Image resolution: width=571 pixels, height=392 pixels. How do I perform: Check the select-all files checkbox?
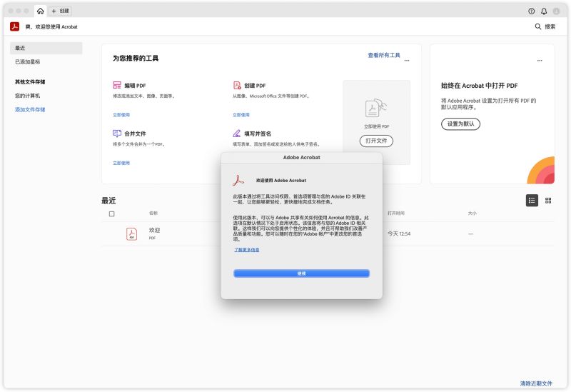(112, 214)
